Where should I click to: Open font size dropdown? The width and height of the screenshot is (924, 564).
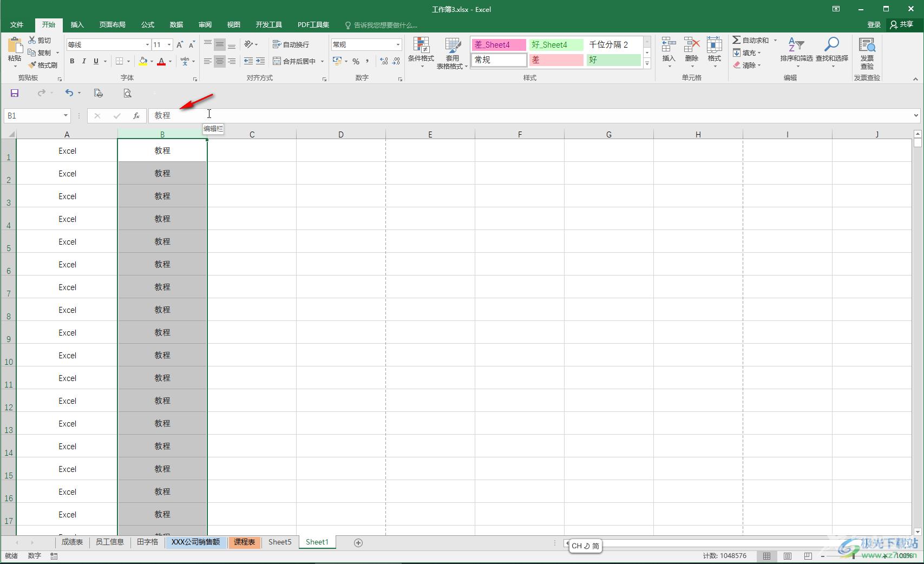tap(169, 45)
